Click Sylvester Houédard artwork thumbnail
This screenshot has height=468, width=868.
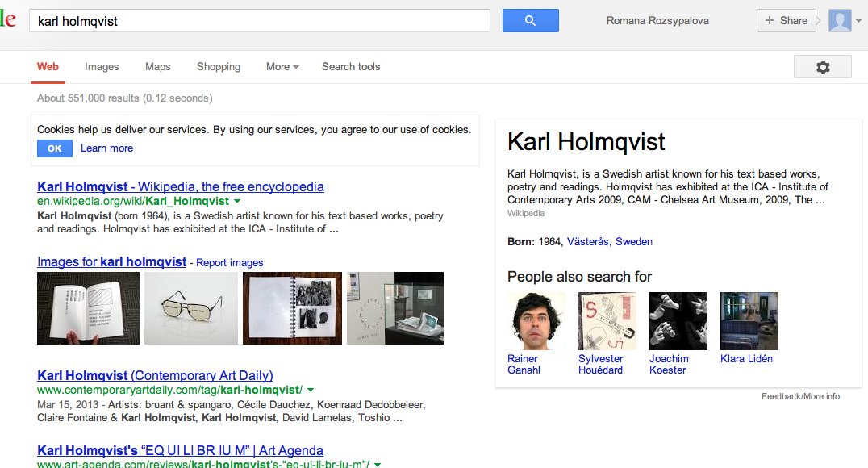point(607,321)
